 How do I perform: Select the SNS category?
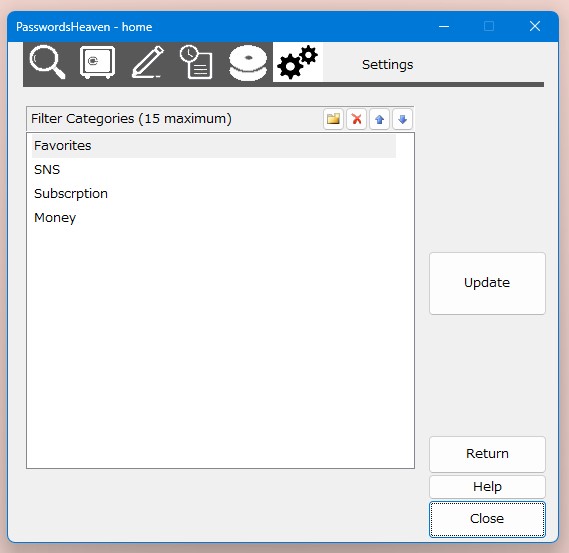pos(214,170)
